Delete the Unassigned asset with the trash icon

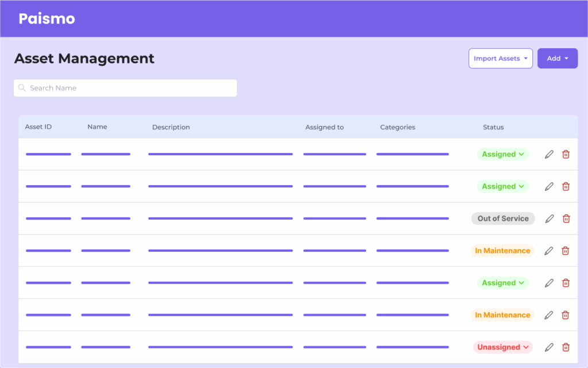pyautogui.click(x=566, y=347)
